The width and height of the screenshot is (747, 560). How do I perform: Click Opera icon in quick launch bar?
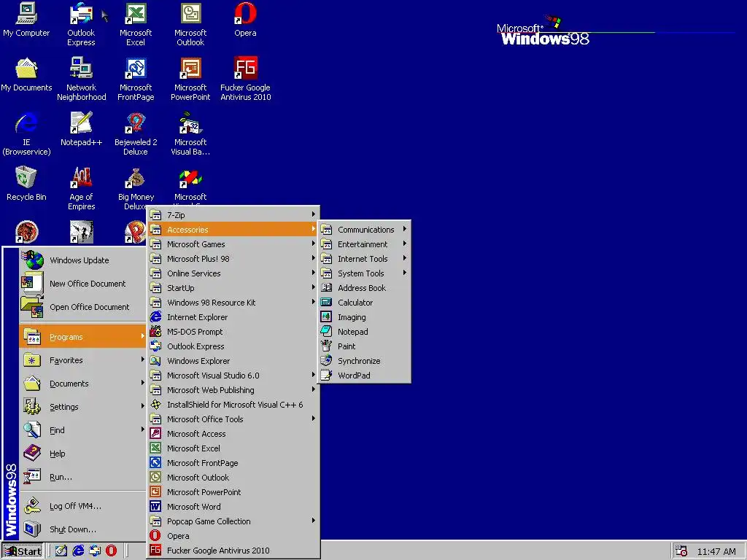point(111,551)
